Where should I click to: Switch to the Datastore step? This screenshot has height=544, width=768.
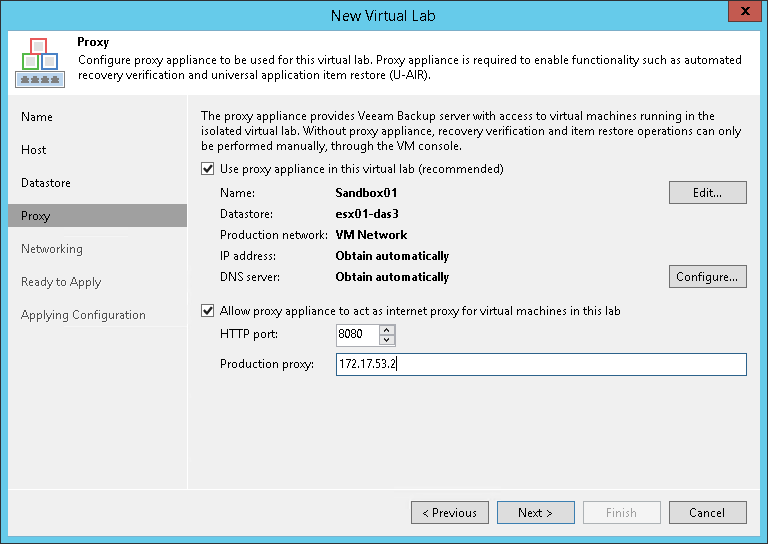pos(46,183)
